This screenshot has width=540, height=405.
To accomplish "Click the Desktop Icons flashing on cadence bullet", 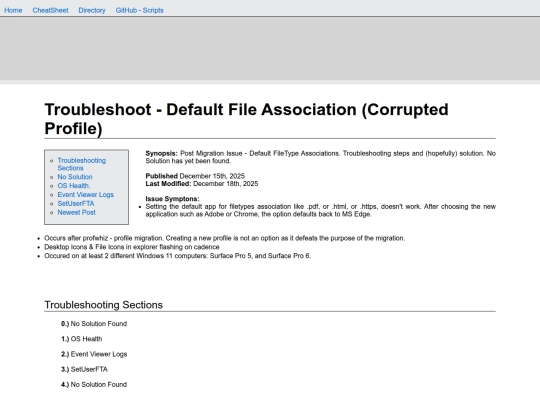I will pyautogui.click(x=132, y=247).
